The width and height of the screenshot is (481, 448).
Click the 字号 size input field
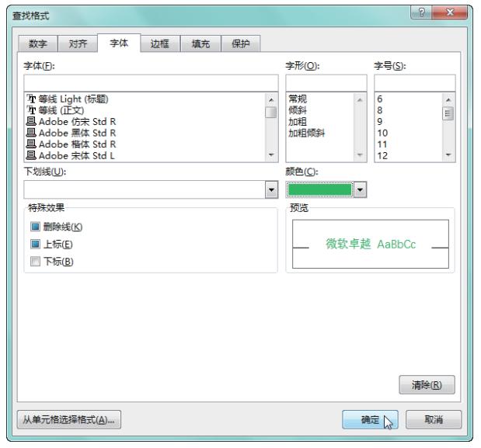(415, 83)
